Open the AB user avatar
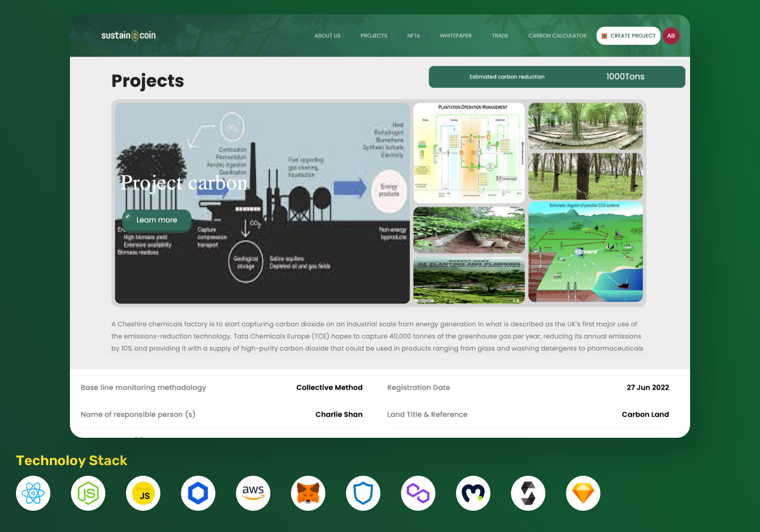This screenshot has height=532, width=760. [671, 36]
